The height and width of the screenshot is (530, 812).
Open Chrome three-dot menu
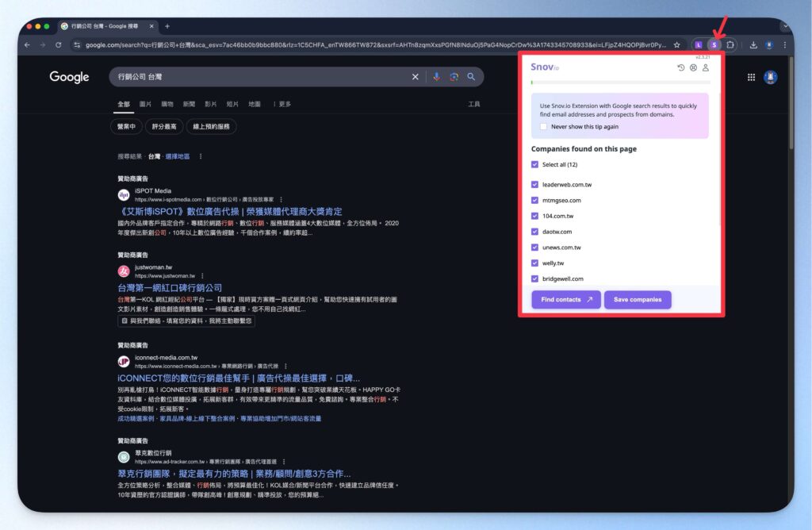click(x=785, y=45)
